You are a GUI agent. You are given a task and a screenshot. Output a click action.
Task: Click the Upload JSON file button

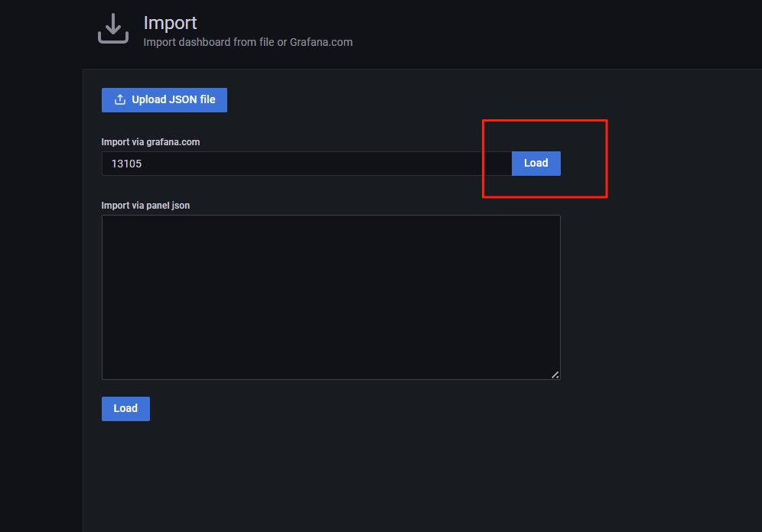click(x=164, y=100)
